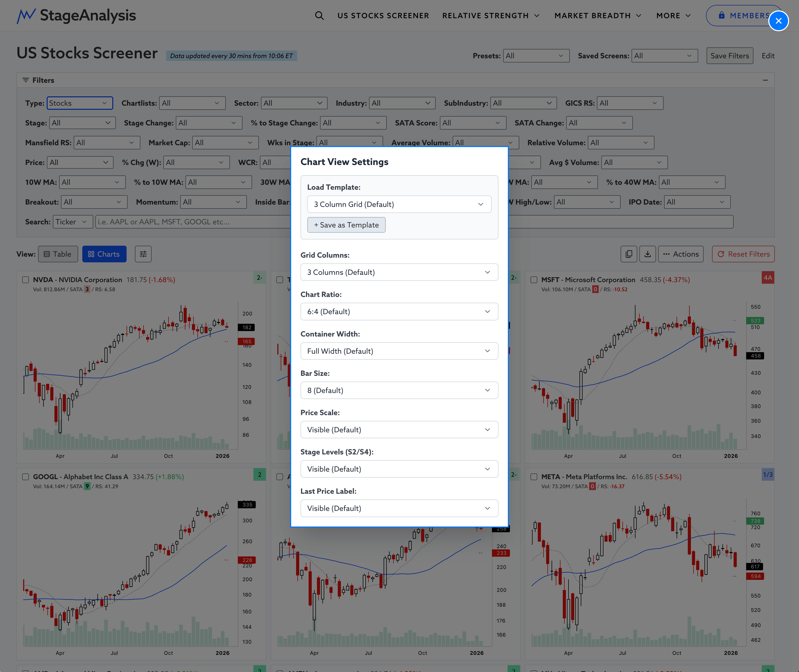799x672 pixels.
Task: Click Save as Template button
Action: click(x=346, y=225)
